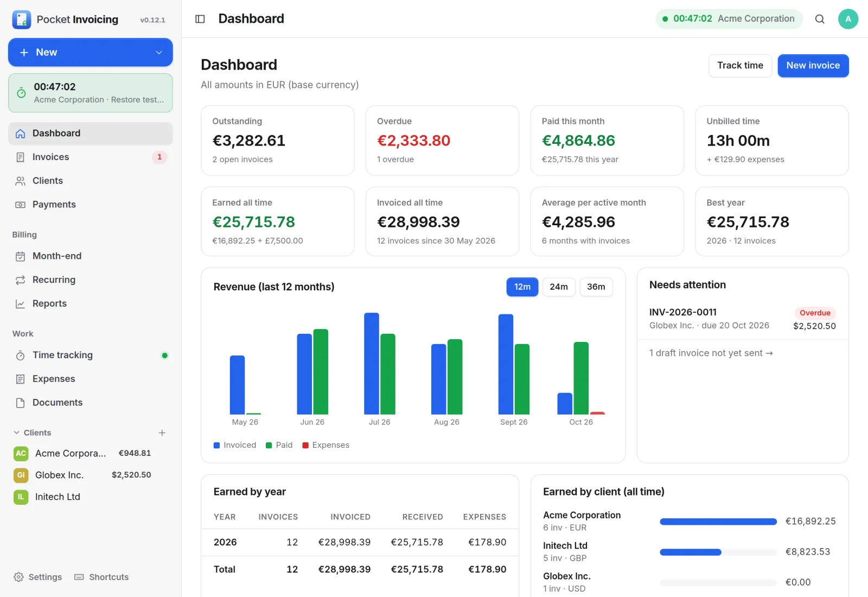Click the green Paid legend swatch
The width and height of the screenshot is (868, 597).
coord(269,446)
